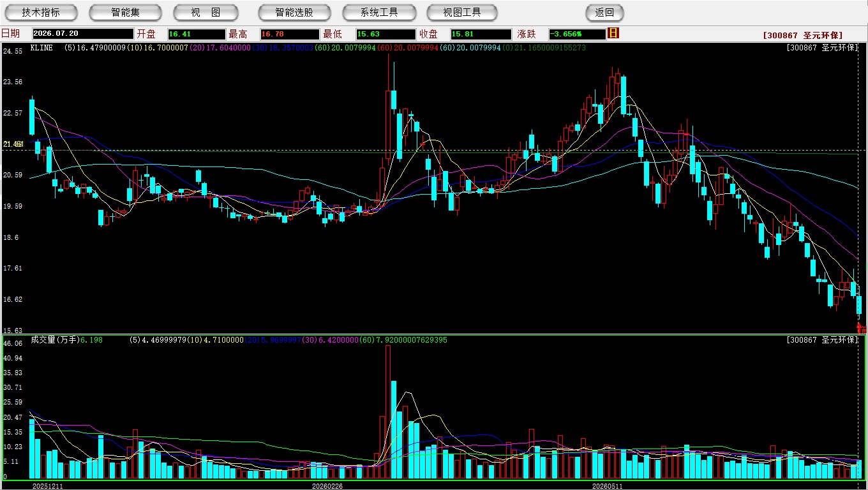Open the 技术指标 menu
868x490 pixels.
point(41,12)
